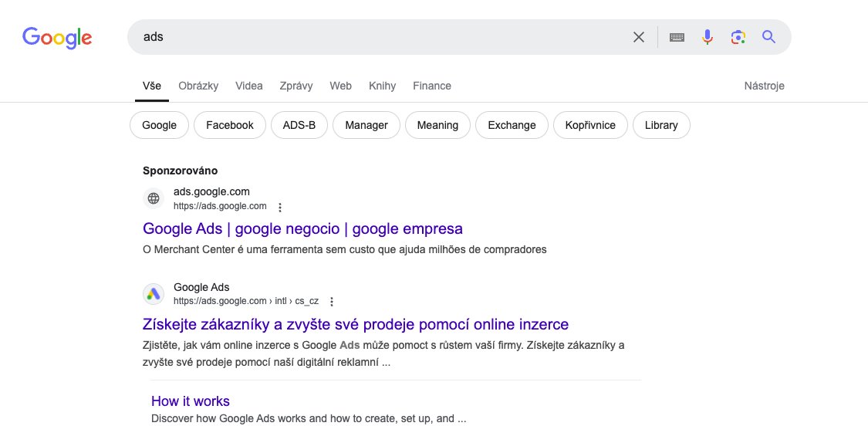Image resolution: width=868 pixels, height=426 pixels.
Task: Clear the search box with X icon
Action: pyautogui.click(x=639, y=37)
